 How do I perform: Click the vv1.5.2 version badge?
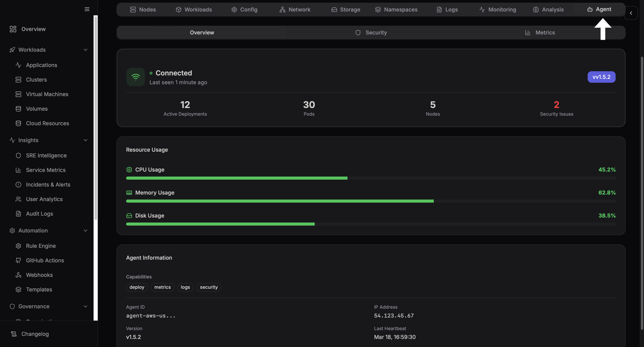click(601, 77)
